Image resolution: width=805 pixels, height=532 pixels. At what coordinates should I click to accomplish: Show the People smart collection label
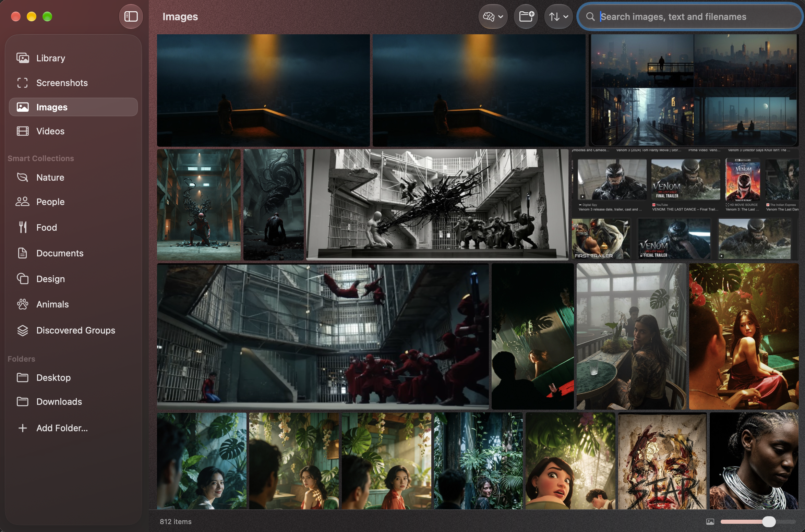point(50,202)
